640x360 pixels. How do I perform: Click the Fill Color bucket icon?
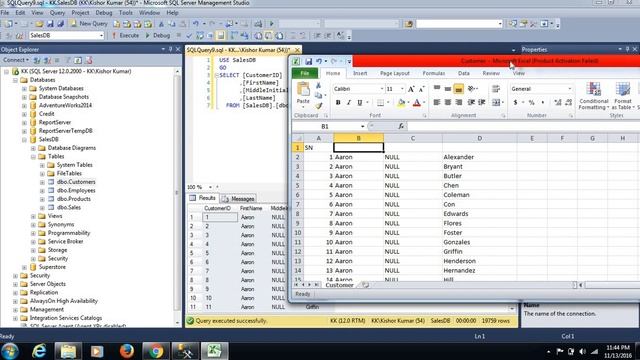tap(401, 102)
